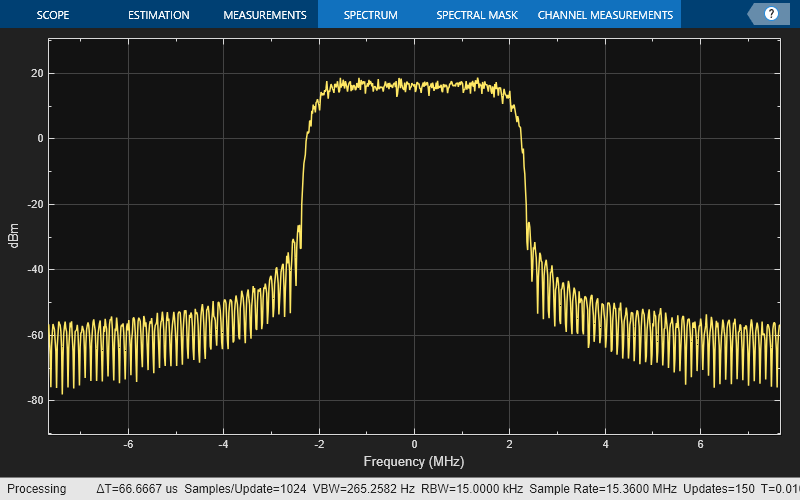Viewport: 800px width, 500px height.
Task: Open the Estimation tab
Action: point(159,15)
